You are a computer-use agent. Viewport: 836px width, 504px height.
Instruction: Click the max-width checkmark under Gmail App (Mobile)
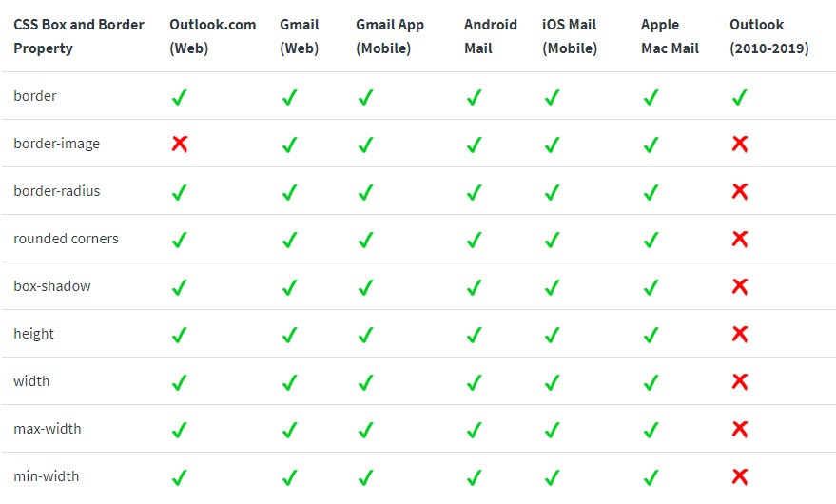(366, 430)
